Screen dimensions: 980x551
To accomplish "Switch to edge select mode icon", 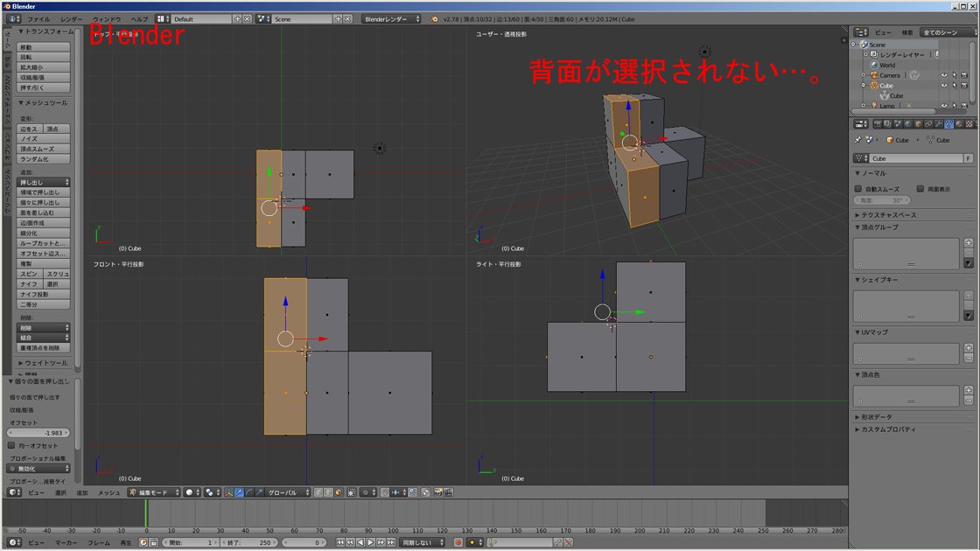I will click(x=327, y=493).
